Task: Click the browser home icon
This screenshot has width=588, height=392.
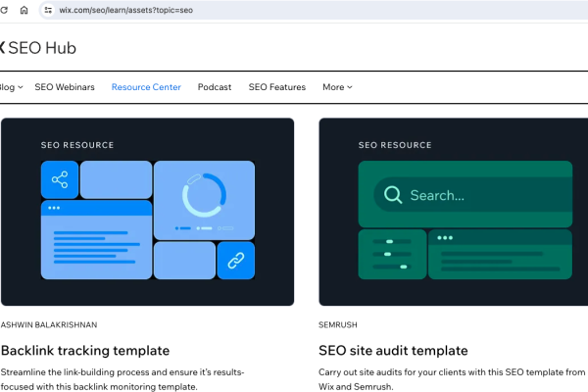Action: click(x=24, y=10)
